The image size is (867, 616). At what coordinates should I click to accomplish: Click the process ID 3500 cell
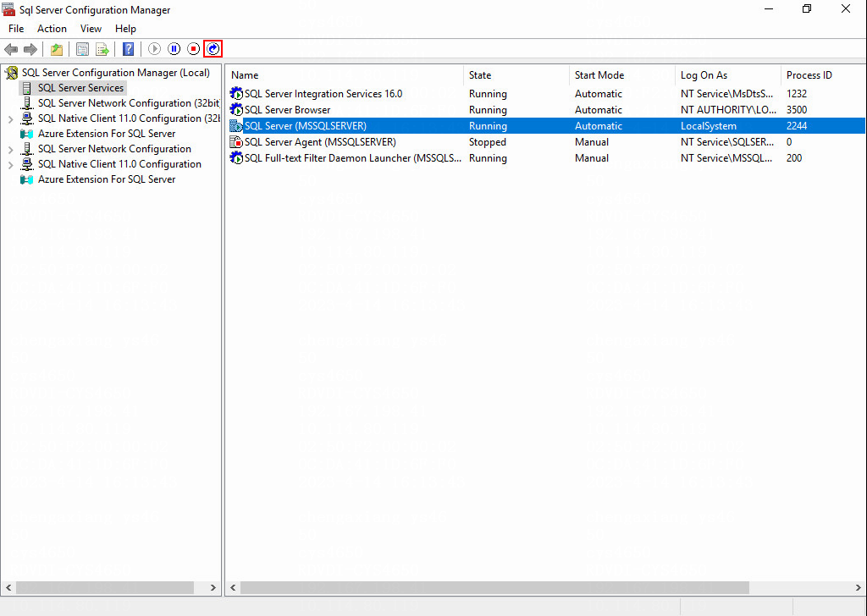point(796,109)
